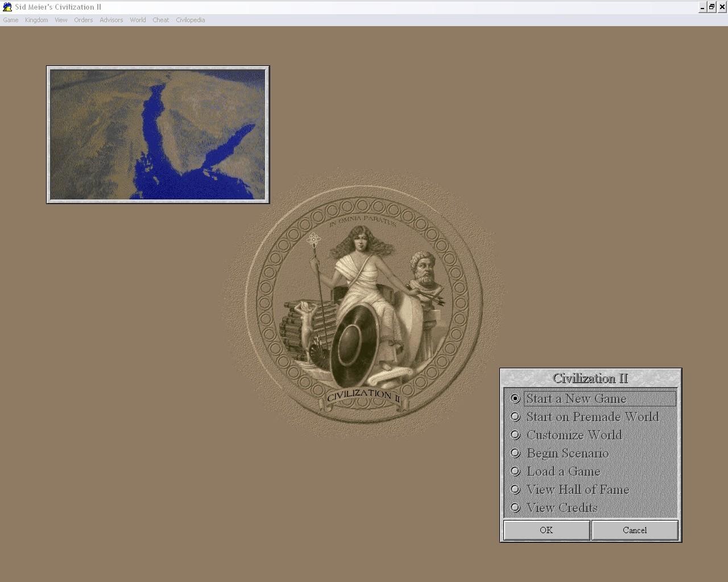728x582 pixels.
Task: Open the Kingdom menu
Action: (x=36, y=20)
